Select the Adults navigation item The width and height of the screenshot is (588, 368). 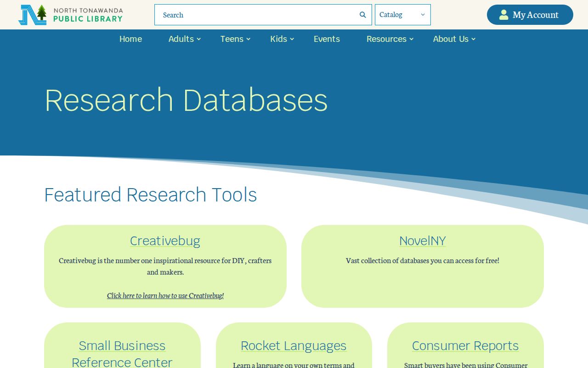181,39
